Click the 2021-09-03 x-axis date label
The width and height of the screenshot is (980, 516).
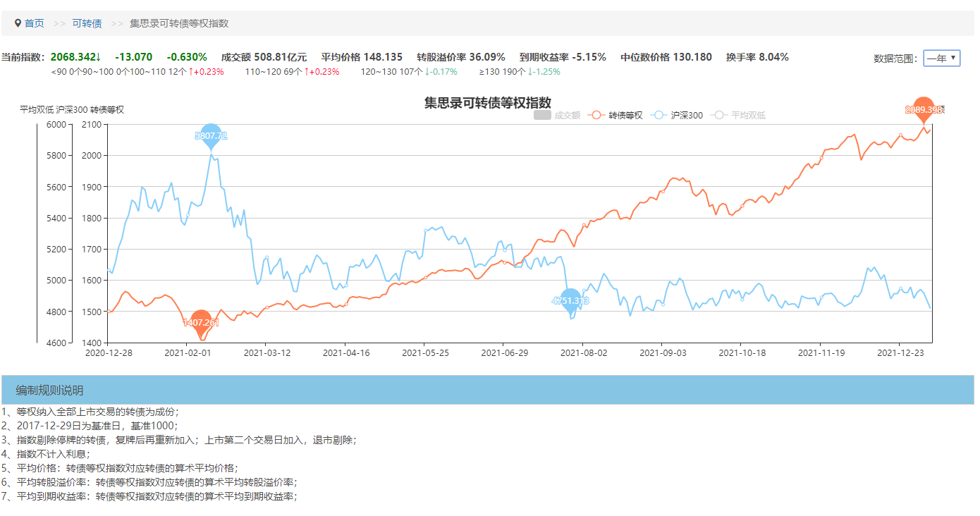(662, 352)
